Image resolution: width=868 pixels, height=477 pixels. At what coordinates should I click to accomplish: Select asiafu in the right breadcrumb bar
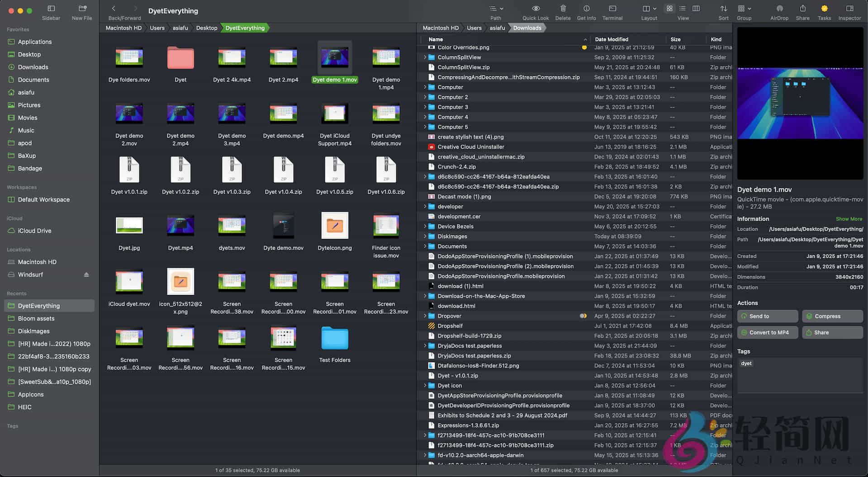click(497, 28)
